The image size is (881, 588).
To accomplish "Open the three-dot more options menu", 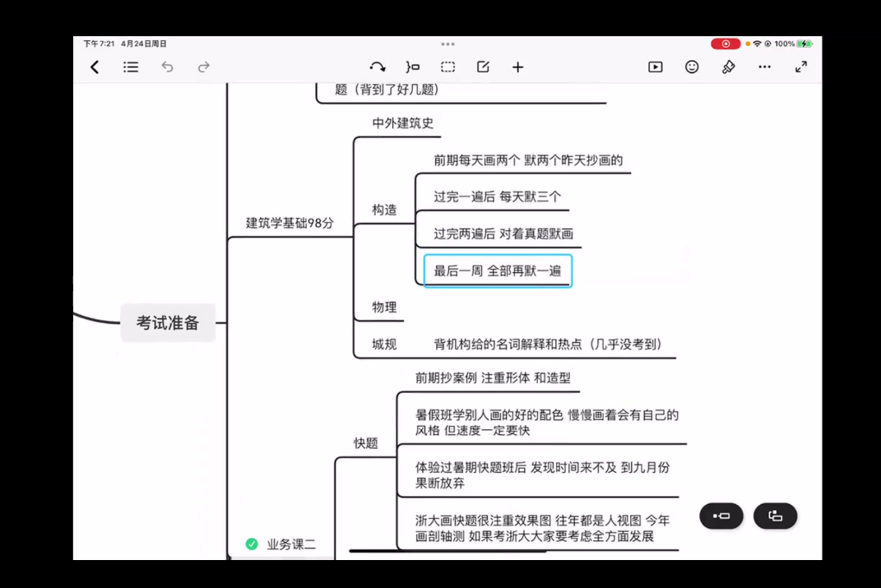I will point(764,67).
